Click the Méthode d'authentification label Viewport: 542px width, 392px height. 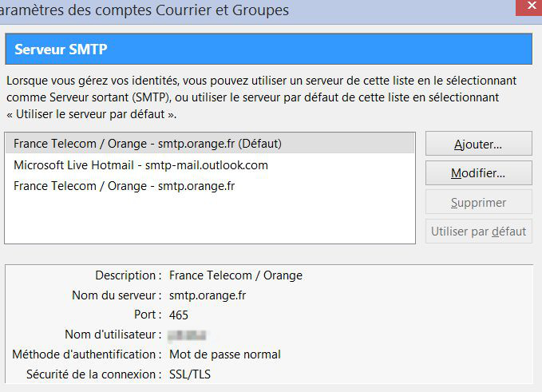[87, 354]
